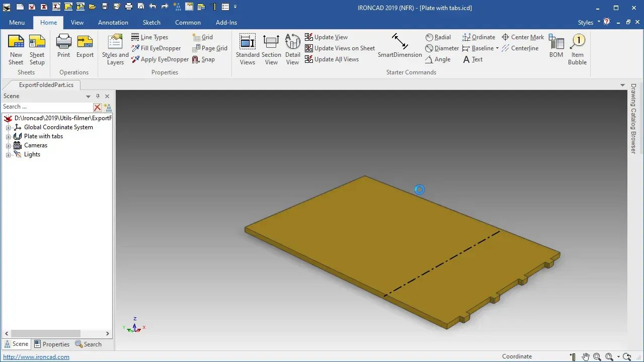Toggle the Grid display
The height and width of the screenshot is (362, 644).
pos(202,37)
